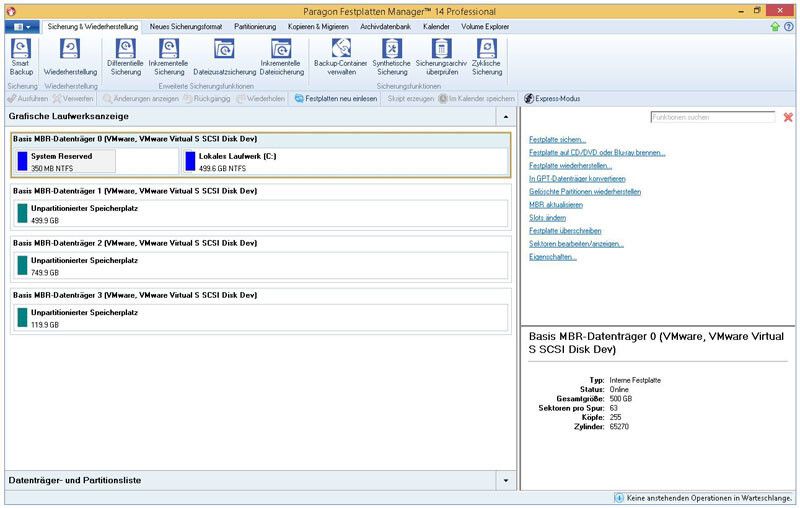Switch to Express-Modus
The image size is (800, 508).
(x=552, y=98)
